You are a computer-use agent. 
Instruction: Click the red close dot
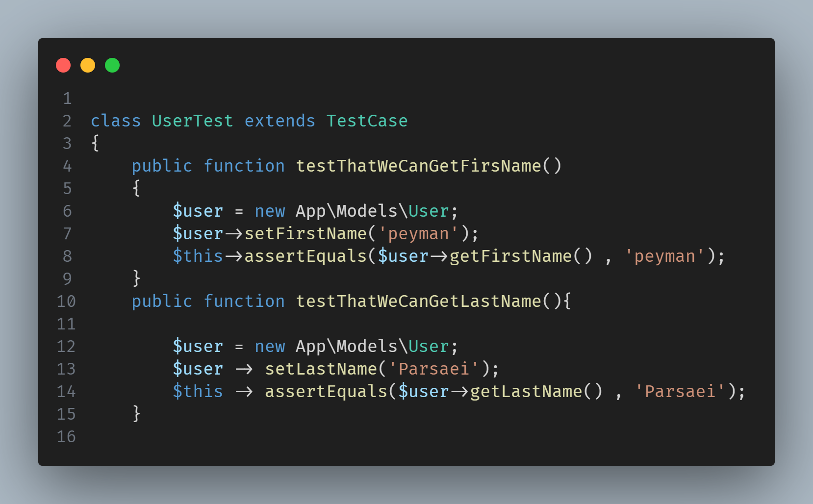(63, 65)
